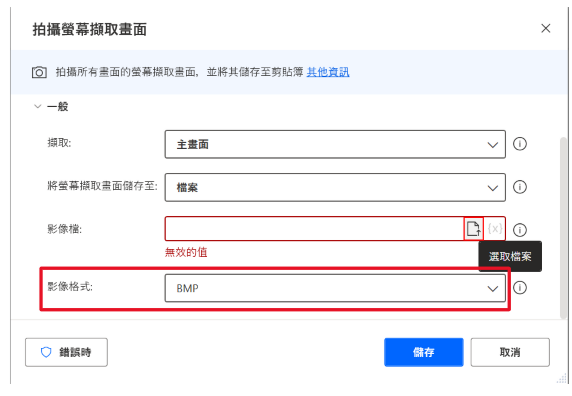Open the 其他資訊 link
572x396 pixels.
[x=328, y=72]
